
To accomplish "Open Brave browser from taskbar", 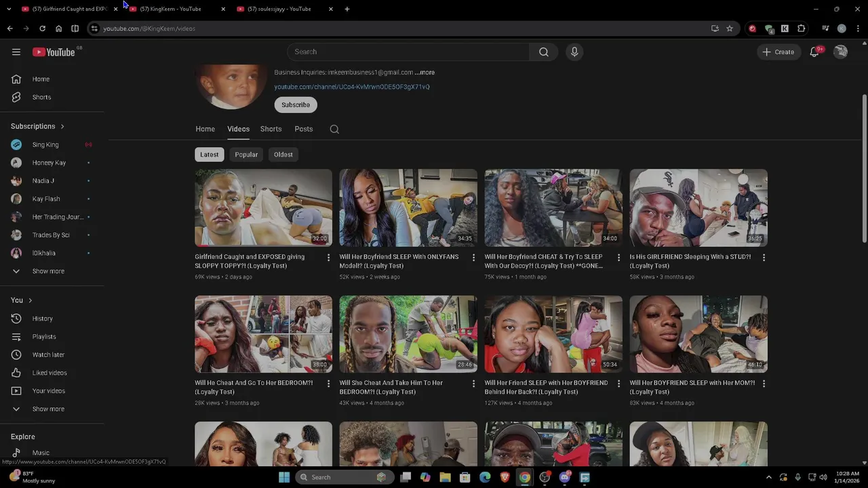I will (505, 477).
